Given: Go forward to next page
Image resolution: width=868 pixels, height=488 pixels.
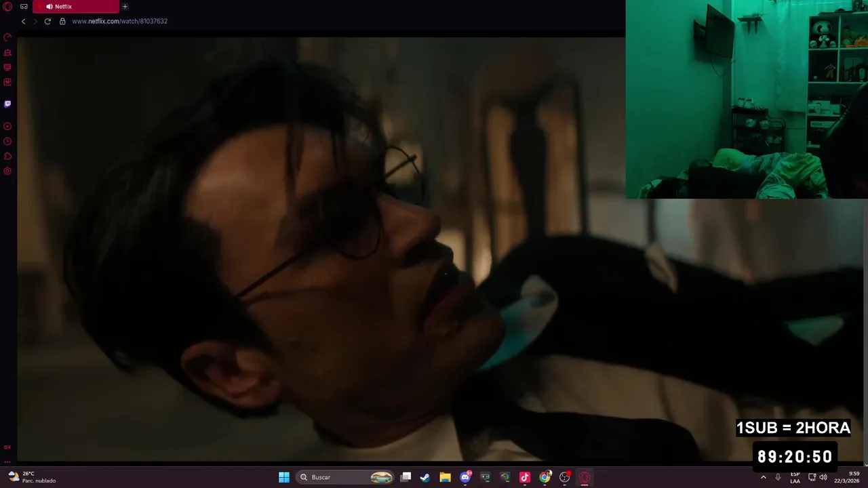Looking at the screenshot, I should click(35, 21).
